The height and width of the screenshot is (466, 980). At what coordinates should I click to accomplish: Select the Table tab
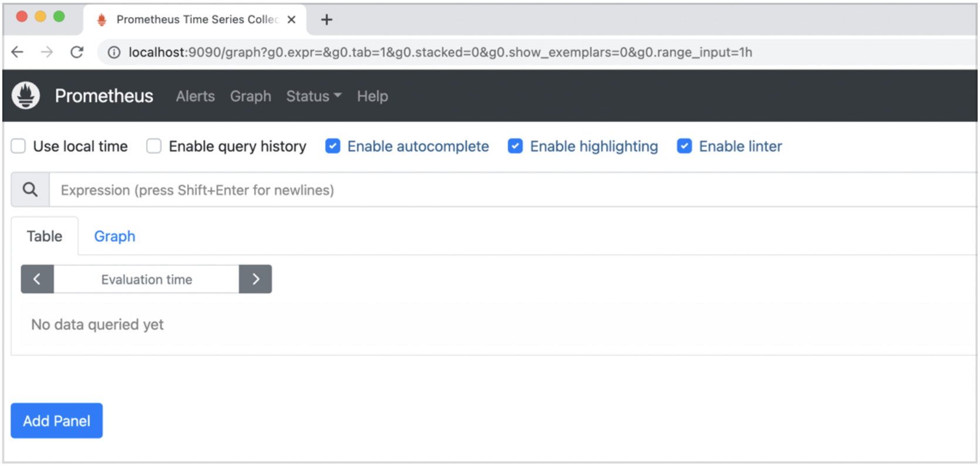(45, 236)
